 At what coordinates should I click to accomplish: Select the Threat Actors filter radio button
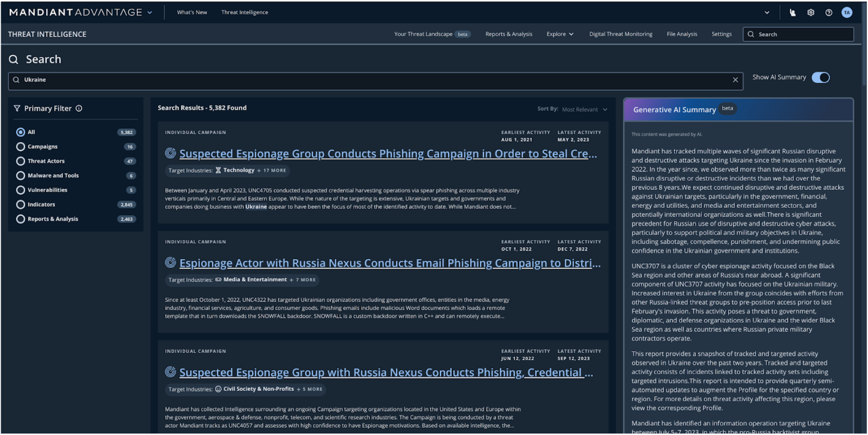(21, 161)
